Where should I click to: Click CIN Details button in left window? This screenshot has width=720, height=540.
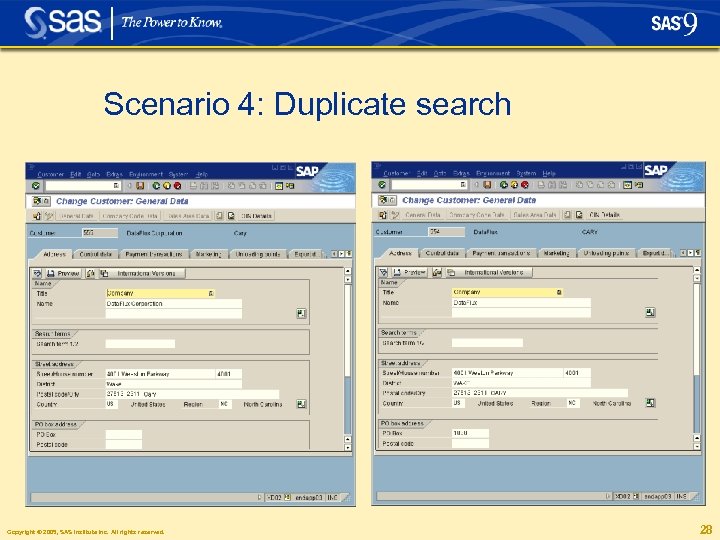[x=256, y=216]
